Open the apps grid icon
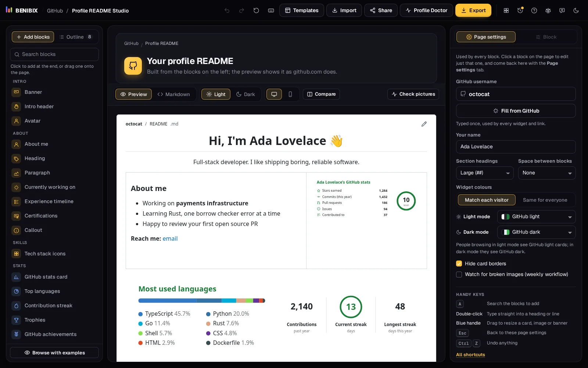Screen dimensions: 588x368 click(x=506, y=11)
